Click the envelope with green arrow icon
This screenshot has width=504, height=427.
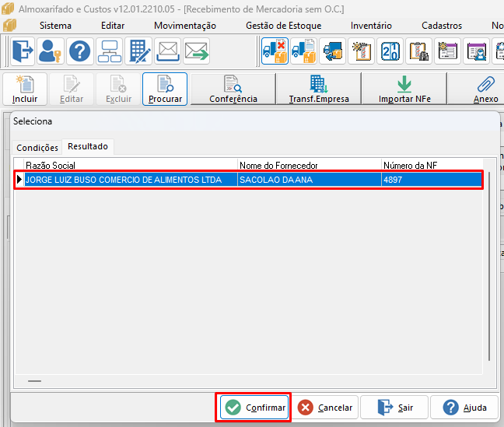point(197,51)
